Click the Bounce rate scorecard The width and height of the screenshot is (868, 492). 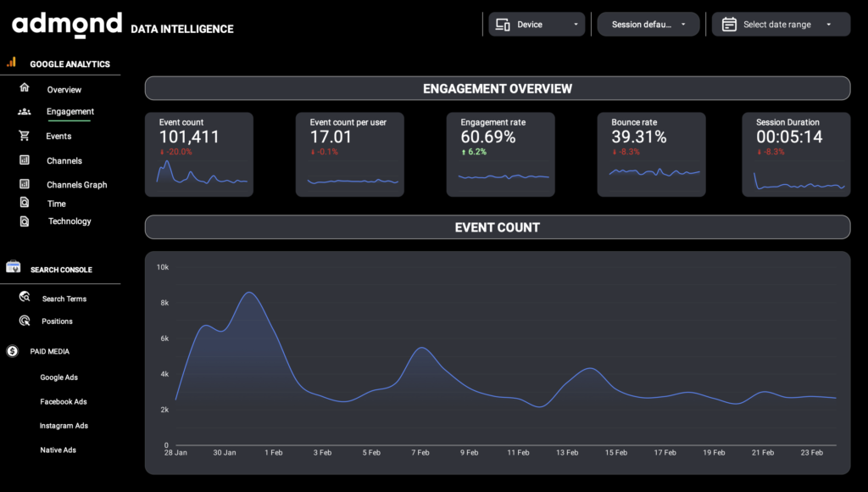point(651,154)
